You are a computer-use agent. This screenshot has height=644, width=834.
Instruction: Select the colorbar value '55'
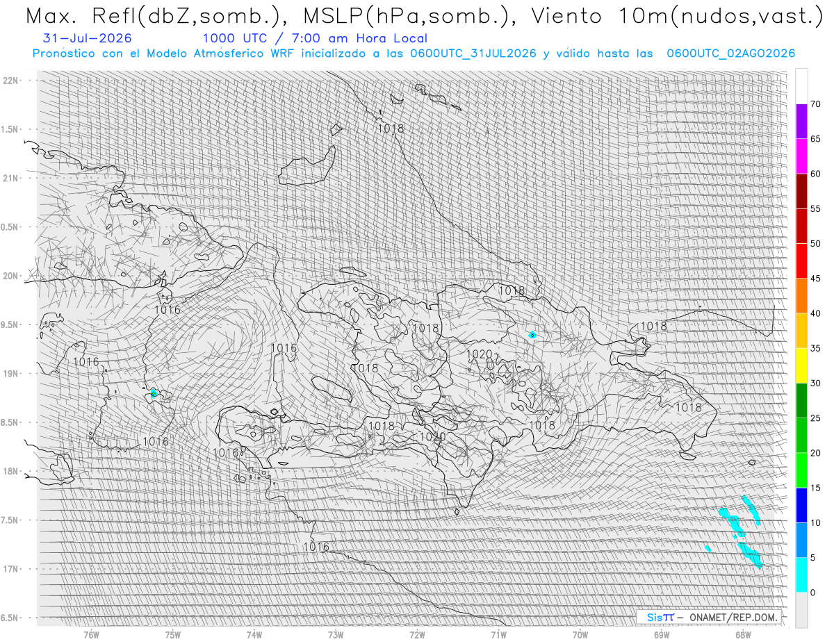(816, 209)
